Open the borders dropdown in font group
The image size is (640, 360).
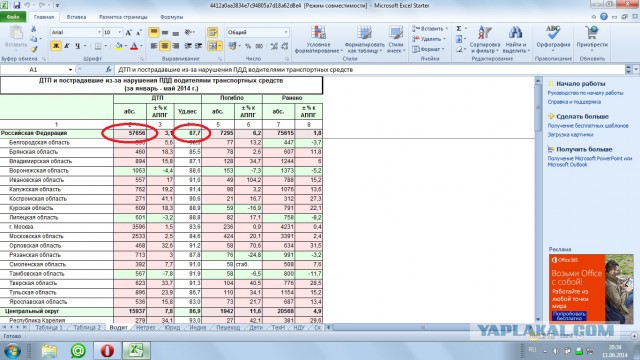(106, 46)
